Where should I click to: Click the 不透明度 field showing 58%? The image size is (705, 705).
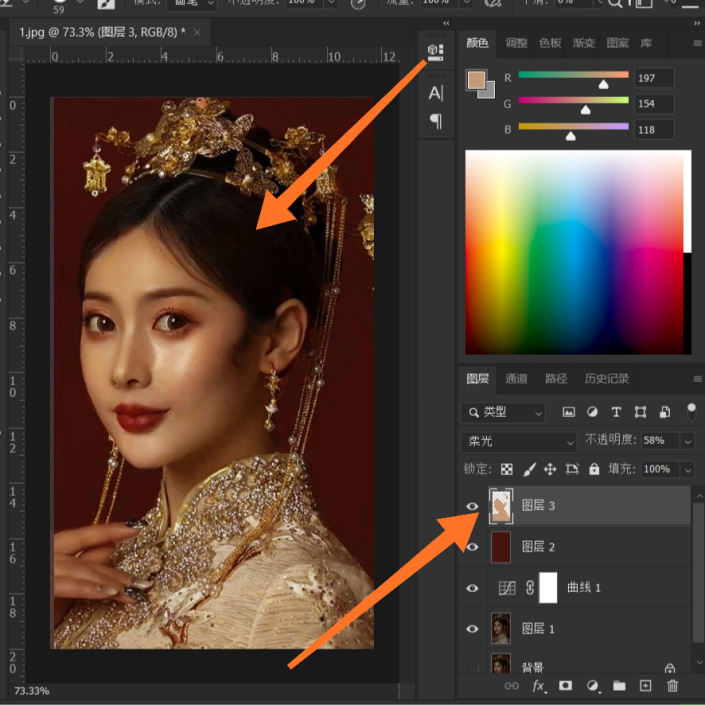pos(660,441)
